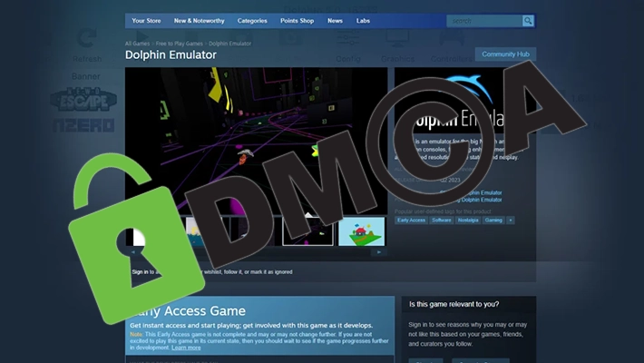Open the New & Noteworthy menu

[x=200, y=21]
